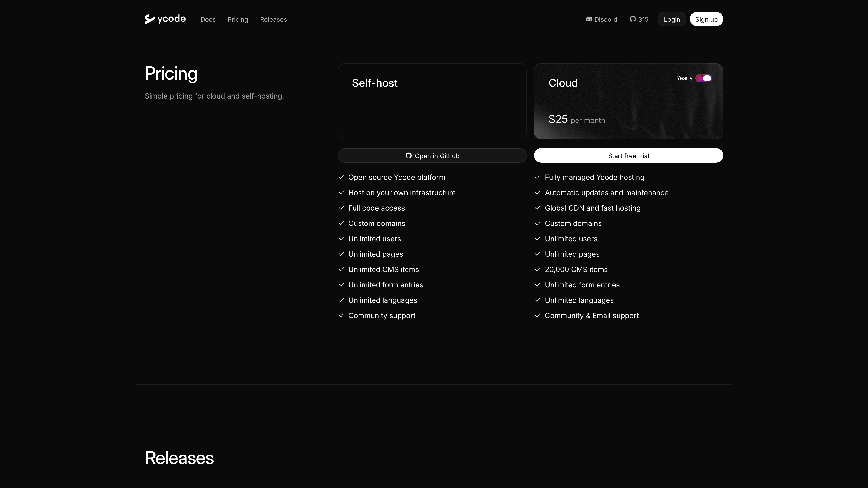Click checkmark beside Fully managed Ycode hosting

[x=538, y=178]
